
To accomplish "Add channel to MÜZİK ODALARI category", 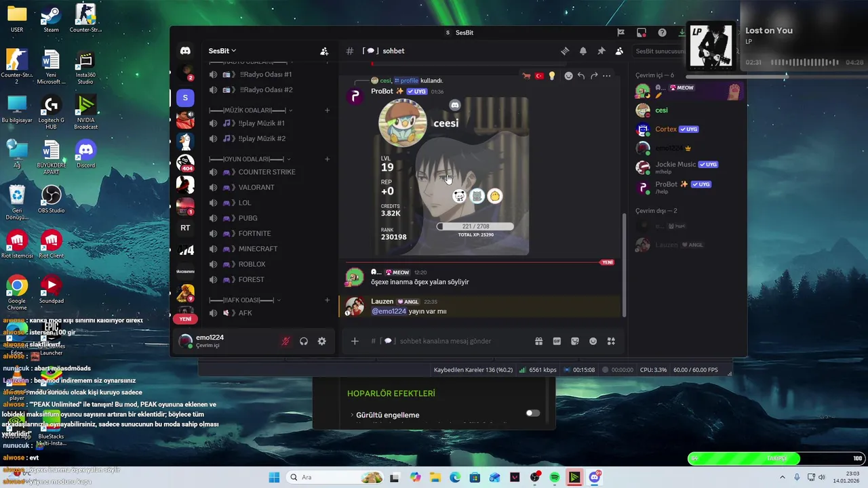I will pos(327,110).
